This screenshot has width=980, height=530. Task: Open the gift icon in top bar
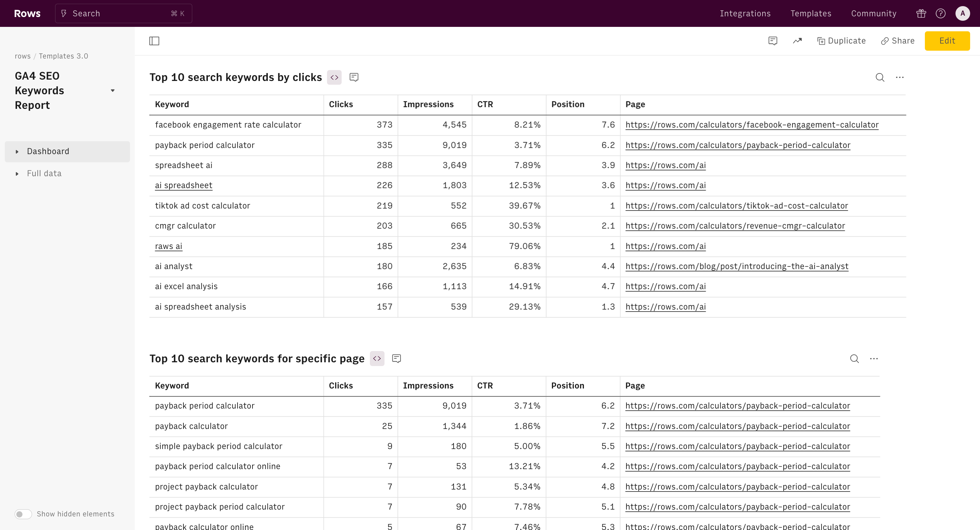click(921, 13)
